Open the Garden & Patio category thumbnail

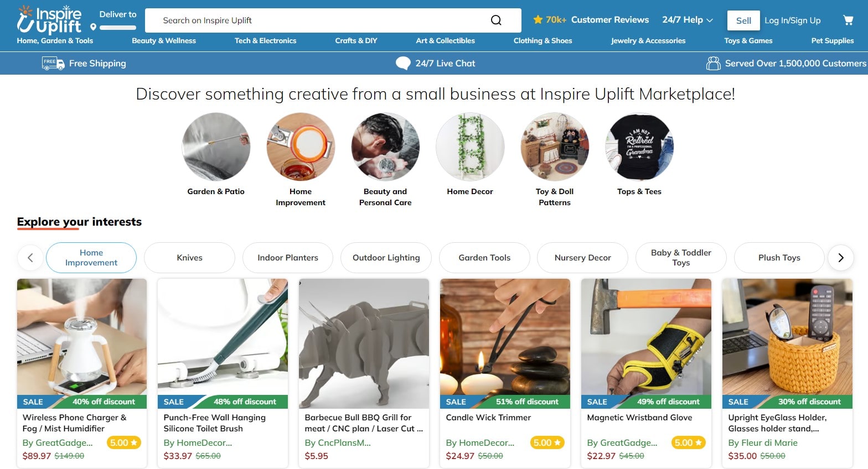pyautogui.click(x=216, y=147)
